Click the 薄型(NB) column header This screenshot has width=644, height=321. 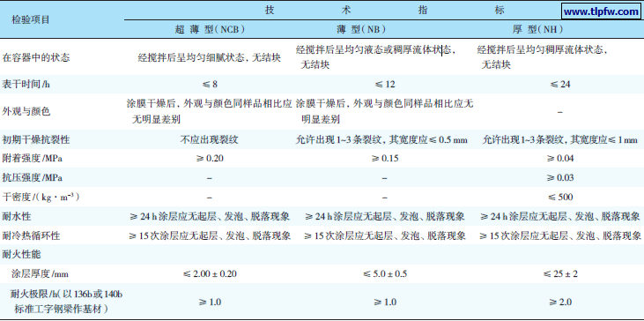click(x=359, y=30)
